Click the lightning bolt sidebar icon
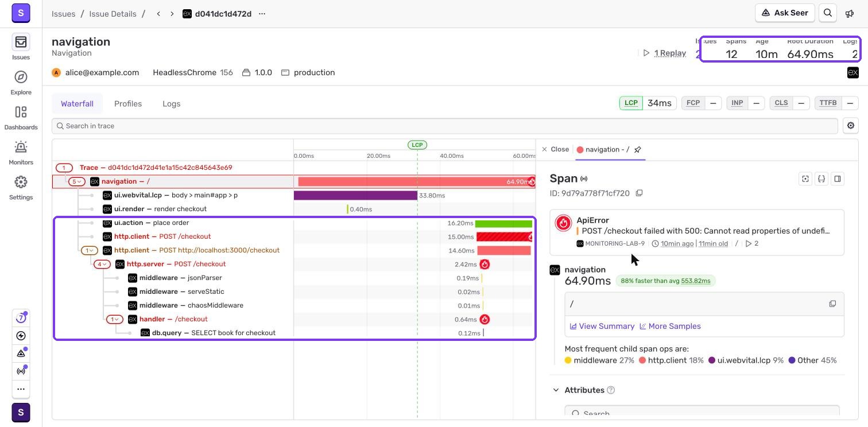 click(x=21, y=336)
